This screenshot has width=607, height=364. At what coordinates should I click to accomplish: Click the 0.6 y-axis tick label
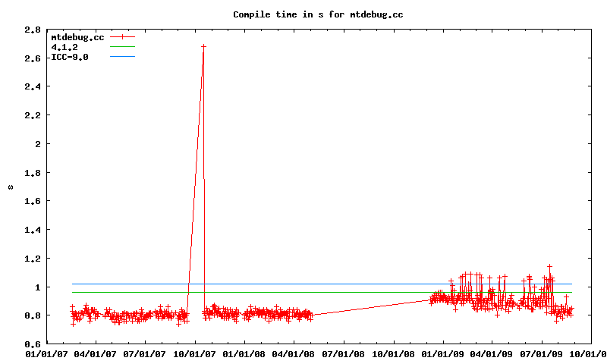(32, 344)
